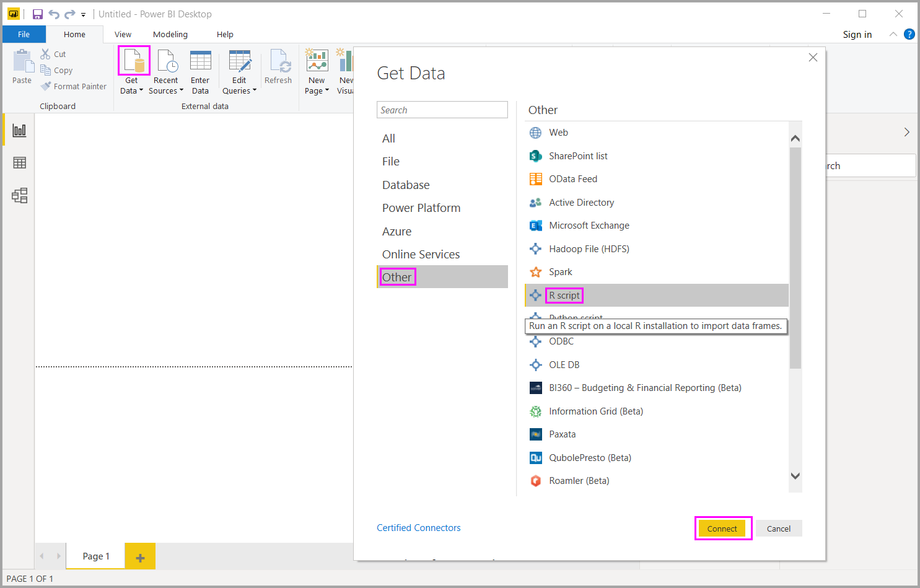
Task: Click the Cancel button
Action: (779, 529)
